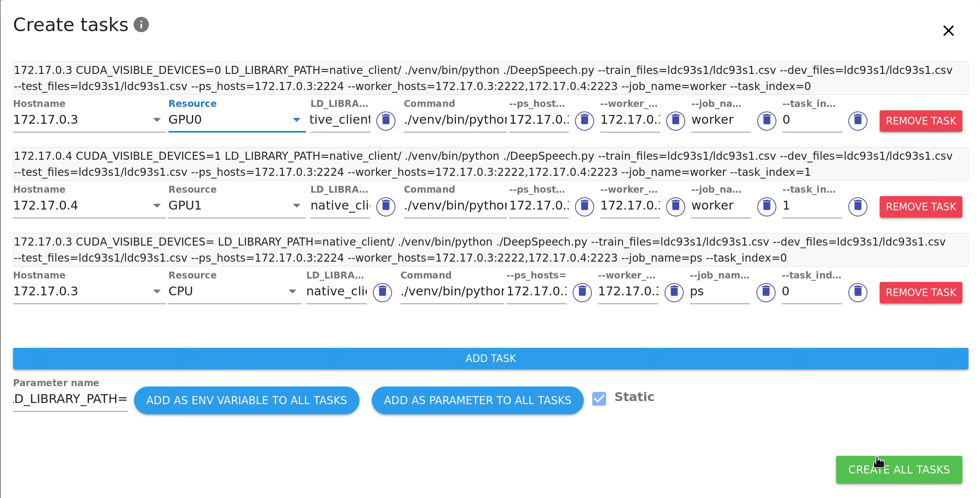Delete --task_index parameter in ps task
Viewport: 980px width, 498px height.
click(857, 292)
